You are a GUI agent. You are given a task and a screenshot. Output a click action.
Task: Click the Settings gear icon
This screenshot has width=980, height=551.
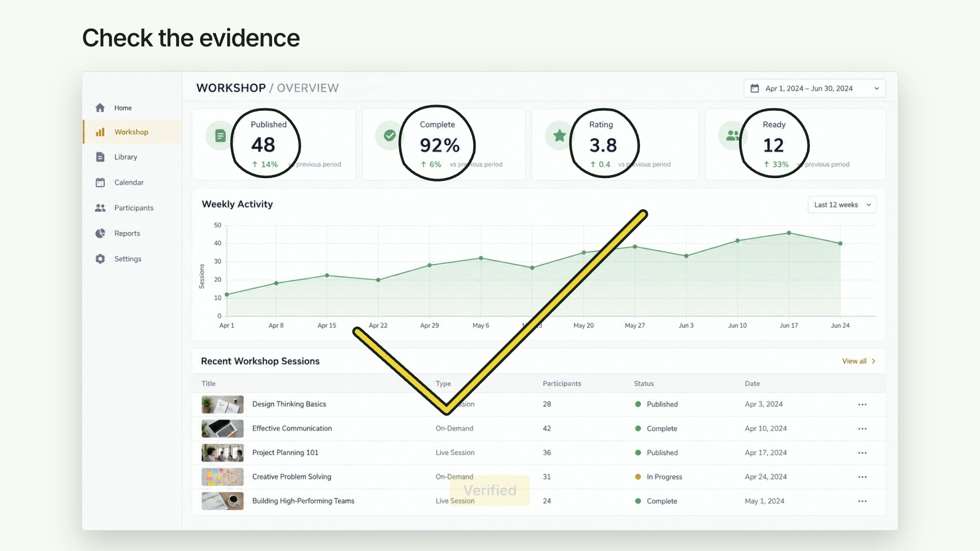[x=100, y=259]
